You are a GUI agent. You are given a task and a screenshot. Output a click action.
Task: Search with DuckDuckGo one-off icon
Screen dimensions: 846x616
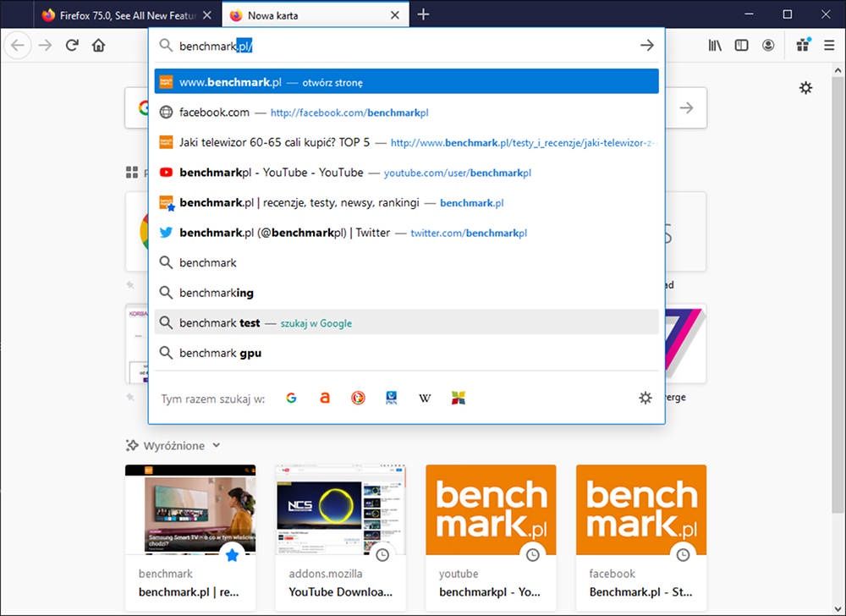tap(358, 398)
